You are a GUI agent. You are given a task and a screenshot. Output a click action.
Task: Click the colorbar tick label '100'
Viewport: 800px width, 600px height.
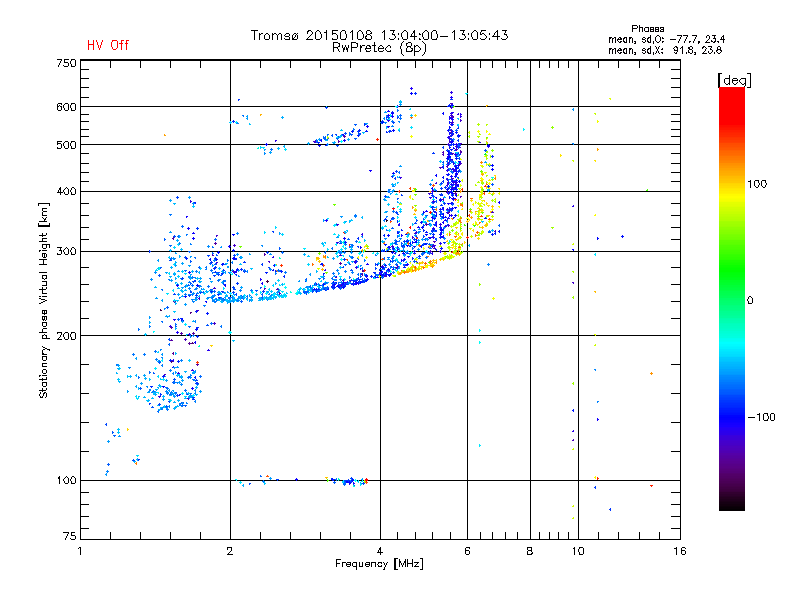[757, 184]
